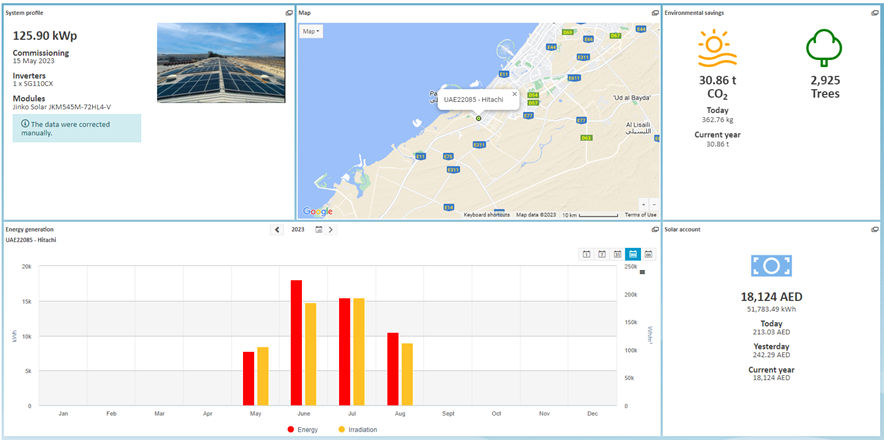Select the highlighted year view calendar icon

click(x=633, y=254)
